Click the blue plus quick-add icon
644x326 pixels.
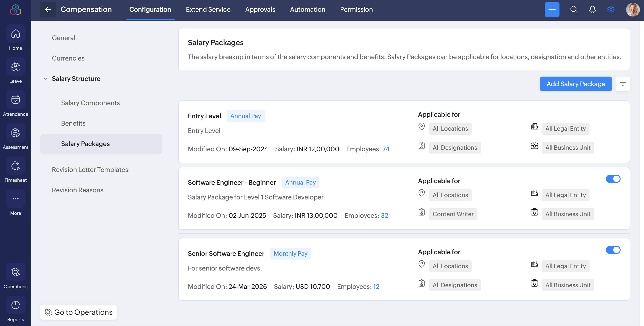[552, 10]
